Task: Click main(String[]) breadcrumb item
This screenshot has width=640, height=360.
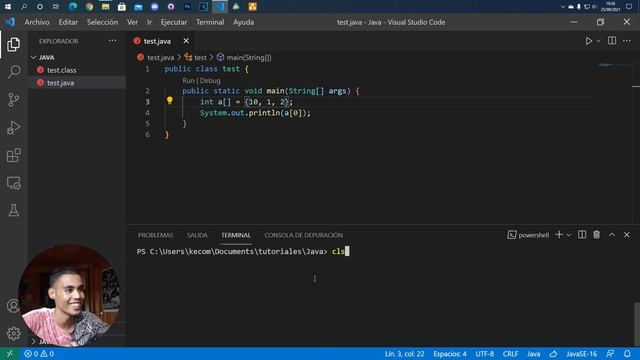Action: [249, 58]
